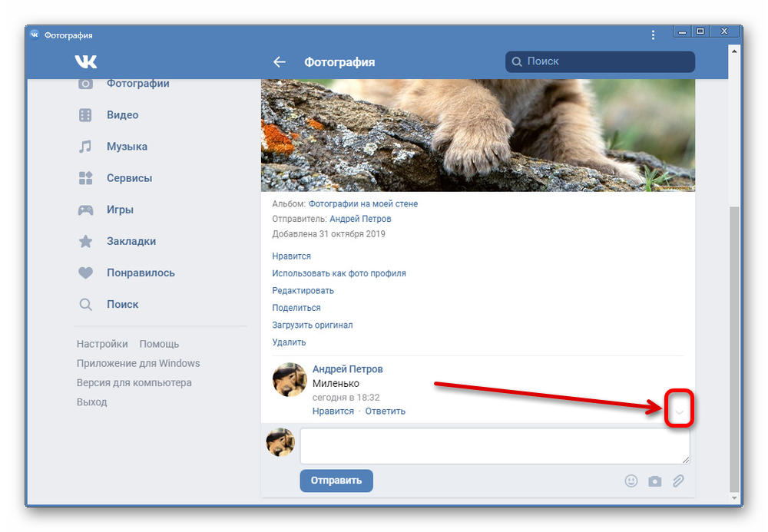The height and width of the screenshot is (532, 768).
Task: Click the date text Добавлена 31 октября 2019
Action: point(329,234)
